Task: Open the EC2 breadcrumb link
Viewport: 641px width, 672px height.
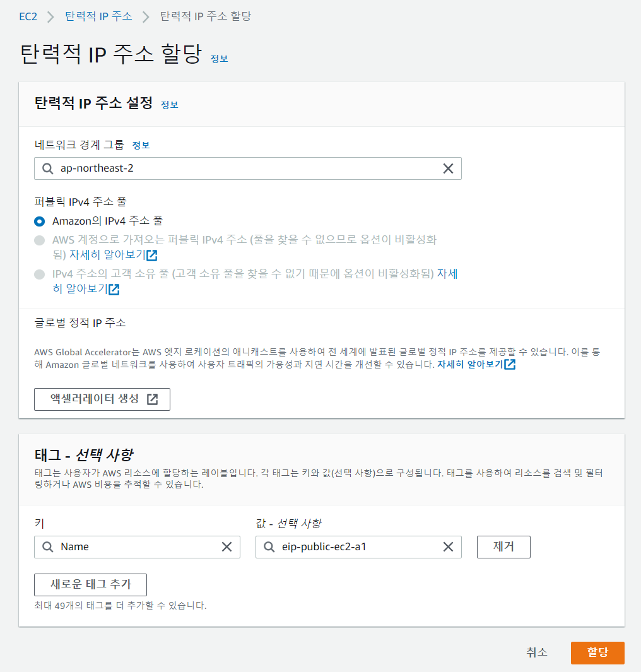Action: [x=28, y=17]
